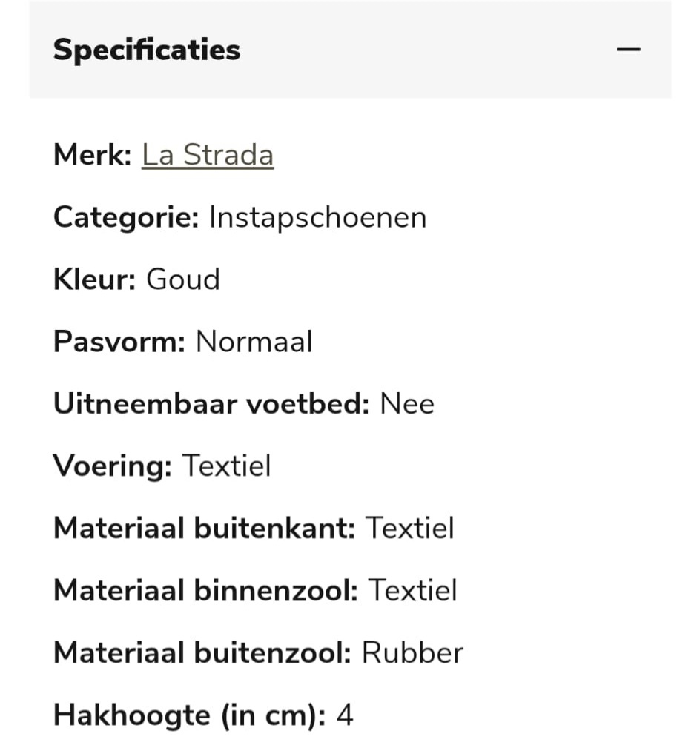The width and height of the screenshot is (700, 748).
Task: Click the Uitneembaar voetbed label
Action: [211, 405]
